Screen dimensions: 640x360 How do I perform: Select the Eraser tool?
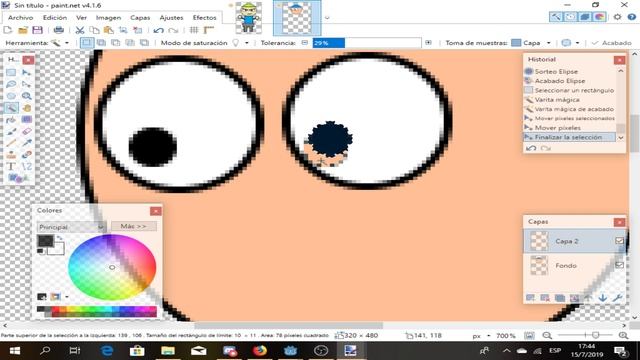pyautogui.click(x=26, y=131)
